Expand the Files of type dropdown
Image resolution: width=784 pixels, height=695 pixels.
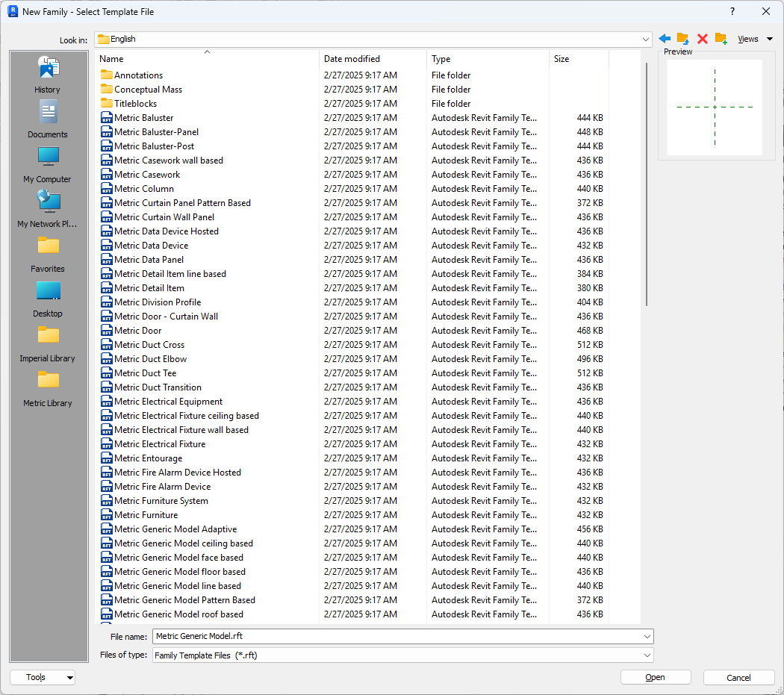[647, 655]
